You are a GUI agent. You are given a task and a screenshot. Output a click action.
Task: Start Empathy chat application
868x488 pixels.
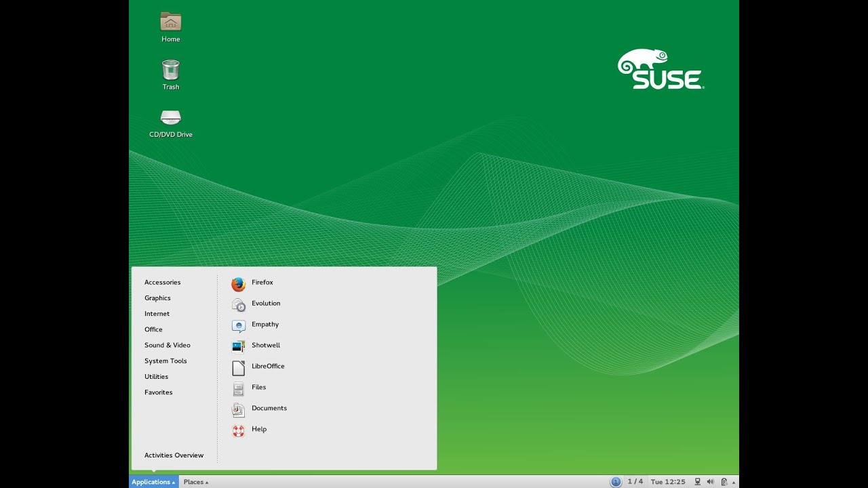pyautogui.click(x=255, y=325)
